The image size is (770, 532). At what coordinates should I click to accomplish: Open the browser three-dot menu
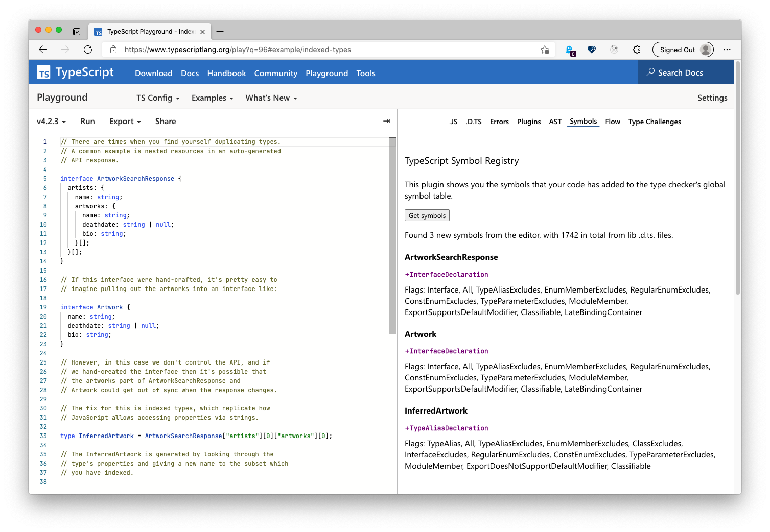point(727,50)
